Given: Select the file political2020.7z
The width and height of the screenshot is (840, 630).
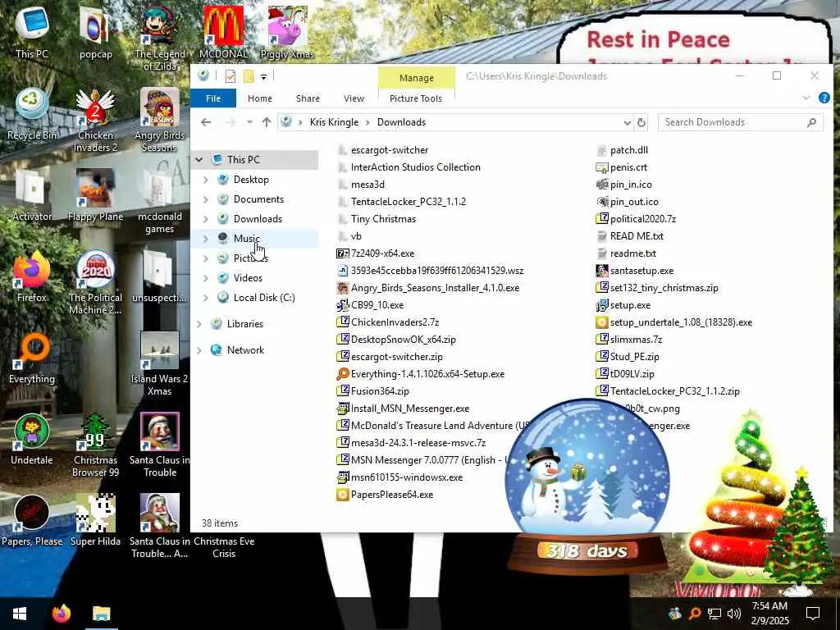Looking at the screenshot, I should (x=643, y=218).
